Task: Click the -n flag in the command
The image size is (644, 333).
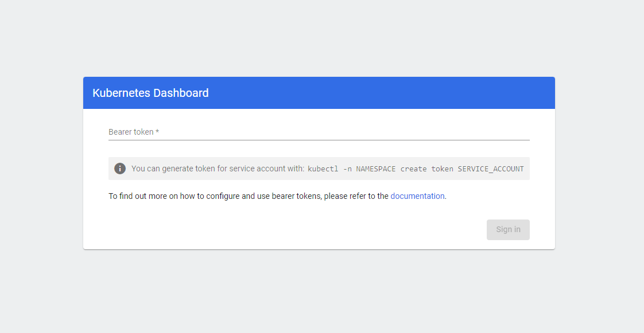Action: (x=347, y=169)
